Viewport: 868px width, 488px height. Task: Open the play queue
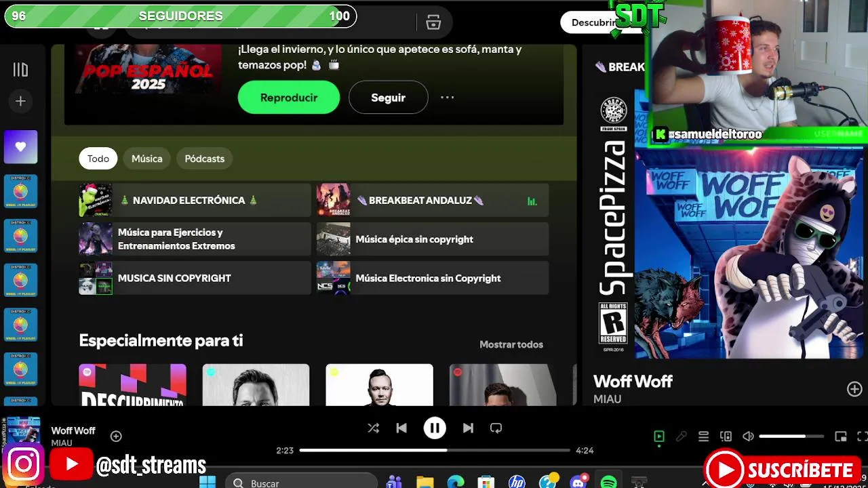(704, 436)
